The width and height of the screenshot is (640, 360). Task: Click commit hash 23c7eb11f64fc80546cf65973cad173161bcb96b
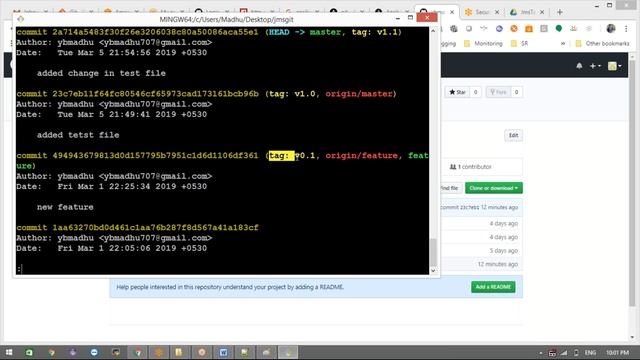(155, 94)
